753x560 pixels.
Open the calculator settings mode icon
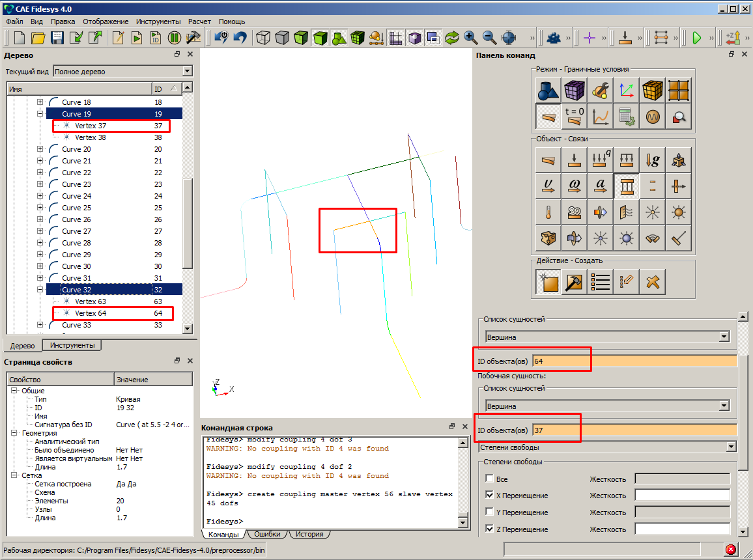click(x=626, y=116)
